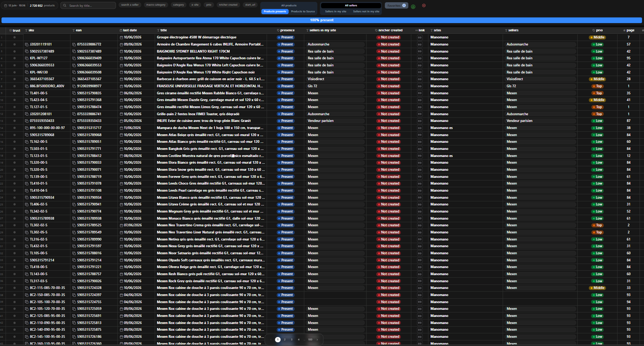Switch to 'Products to Source' tab

pyautogui.click(x=303, y=12)
